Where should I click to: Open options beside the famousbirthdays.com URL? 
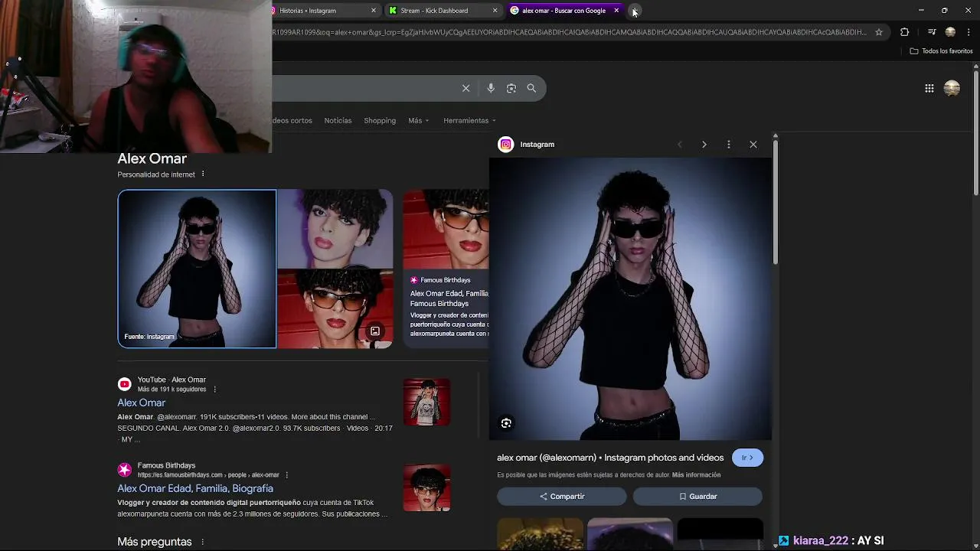[x=287, y=475]
